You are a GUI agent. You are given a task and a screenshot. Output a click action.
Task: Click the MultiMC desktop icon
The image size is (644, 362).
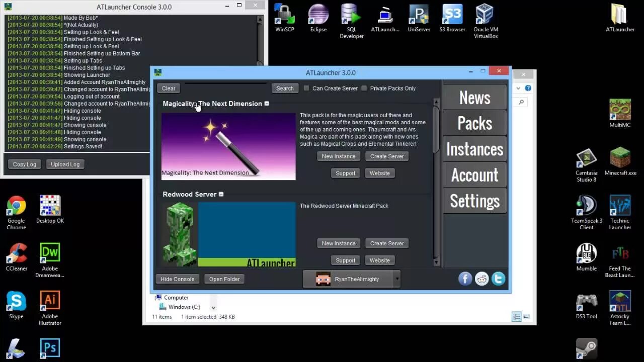tap(620, 114)
